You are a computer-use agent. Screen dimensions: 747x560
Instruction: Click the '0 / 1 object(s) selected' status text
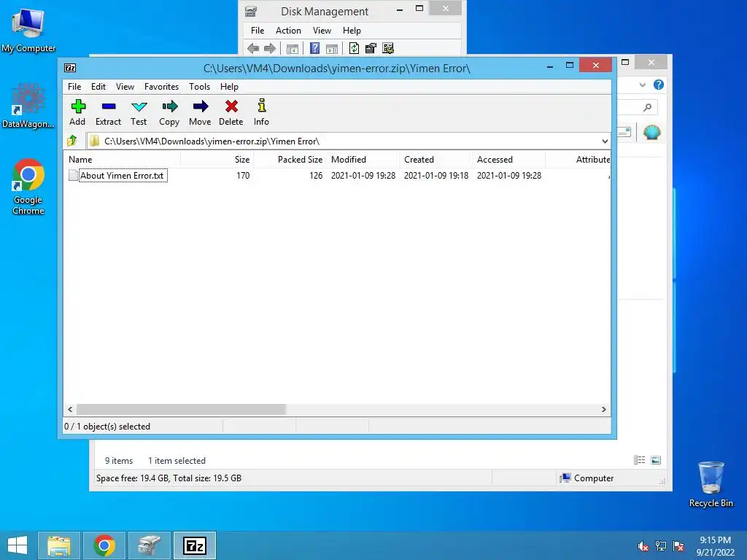pyautogui.click(x=107, y=426)
